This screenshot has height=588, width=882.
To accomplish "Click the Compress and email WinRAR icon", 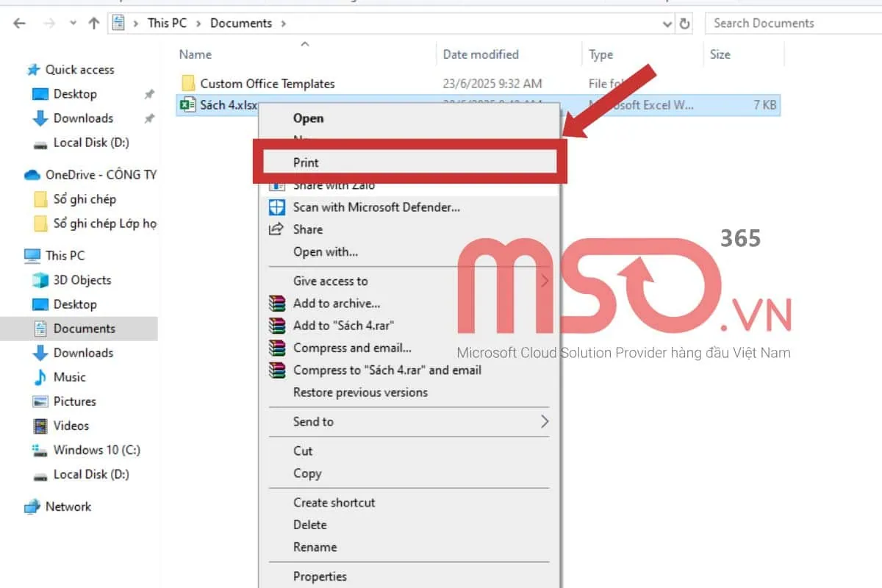I will click(276, 348).
